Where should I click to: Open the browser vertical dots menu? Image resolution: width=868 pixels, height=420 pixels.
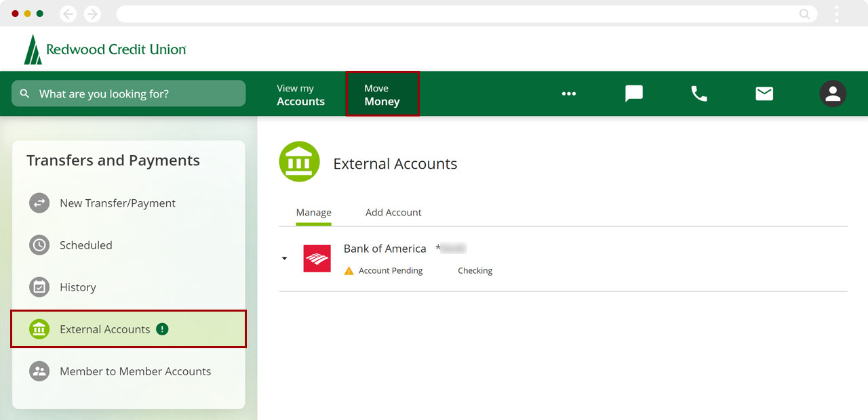pyautogui.click(x=837, y=14)
